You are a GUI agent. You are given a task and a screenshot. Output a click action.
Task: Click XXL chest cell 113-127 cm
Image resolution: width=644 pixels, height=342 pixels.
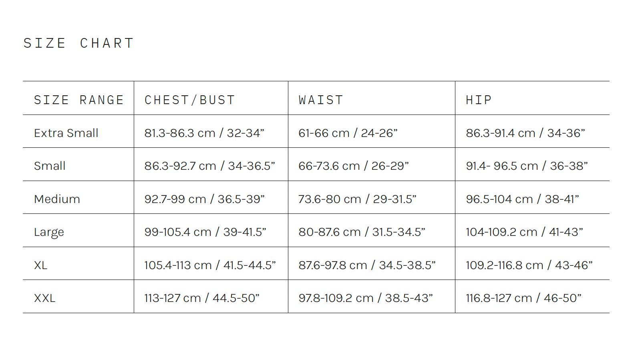[x=202, y=298]
